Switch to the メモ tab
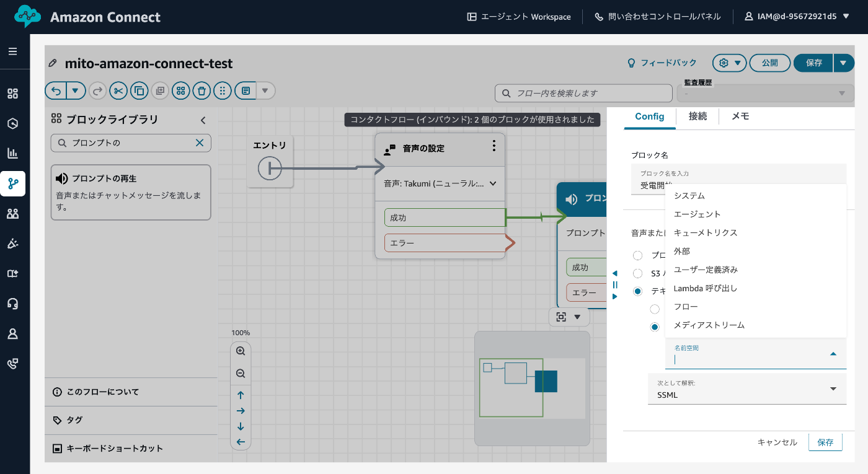The image size is (868, 474). pyautogui.click(x=740, y=116)
